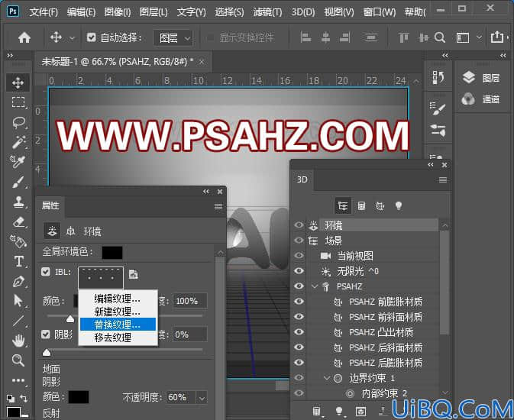
Task: Choose 编辑纹理... from the texture menu
Action: coord(118,299)
